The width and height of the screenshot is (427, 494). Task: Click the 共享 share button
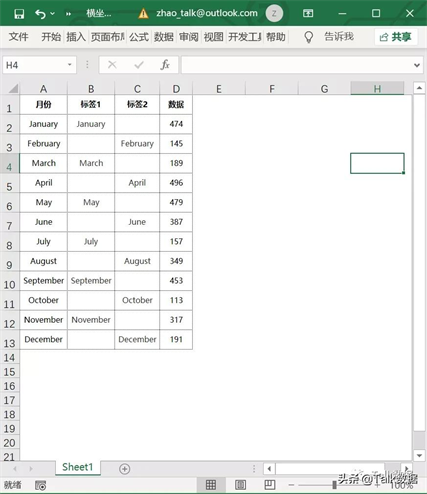(x=395, y=37)
